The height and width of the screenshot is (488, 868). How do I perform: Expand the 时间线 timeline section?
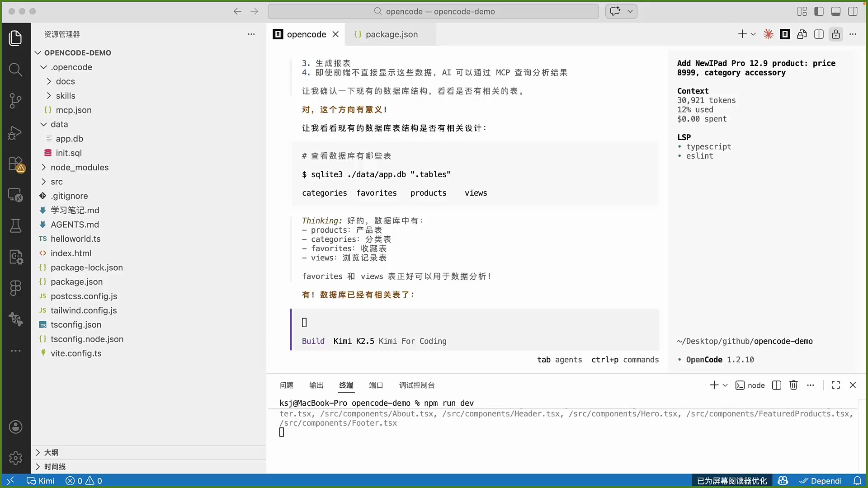pos(149,467)
